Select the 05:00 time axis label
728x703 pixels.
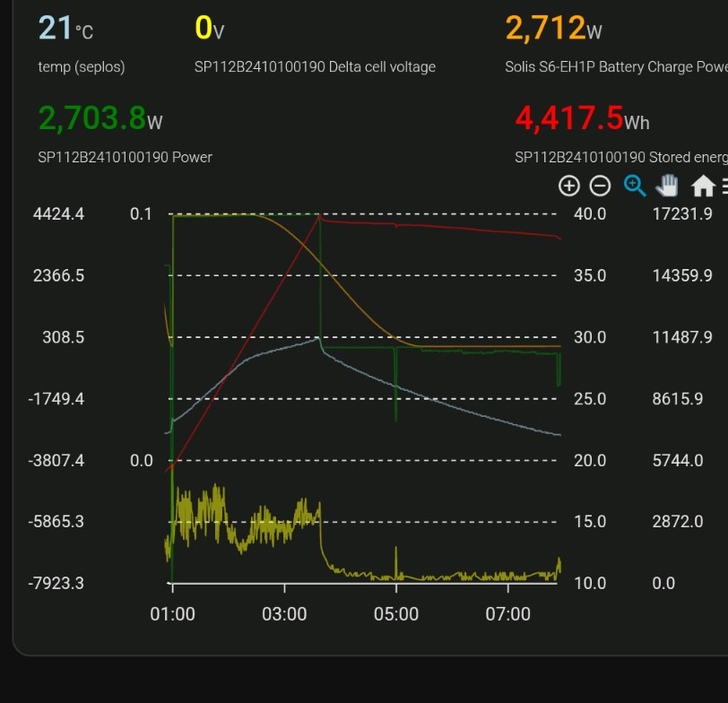[396, 614]
